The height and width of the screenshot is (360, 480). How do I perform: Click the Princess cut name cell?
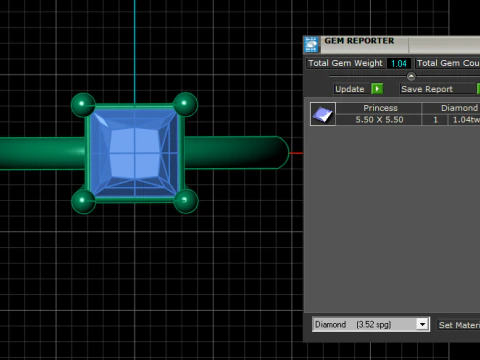379,108
